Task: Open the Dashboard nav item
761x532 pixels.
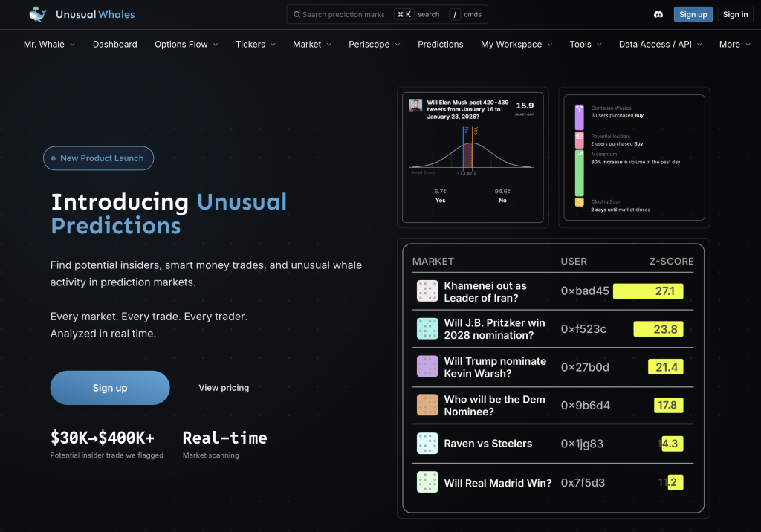Action: 115,44
